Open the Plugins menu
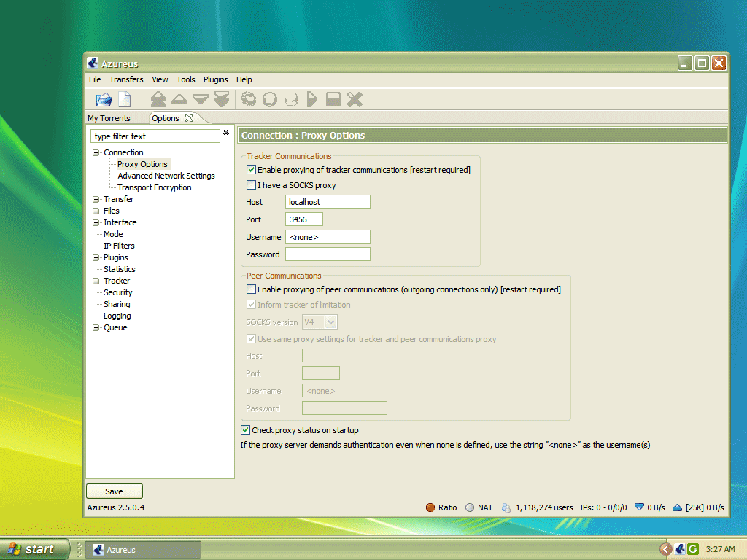The width and height of the screenshot is (747, 560). [215, 79]
